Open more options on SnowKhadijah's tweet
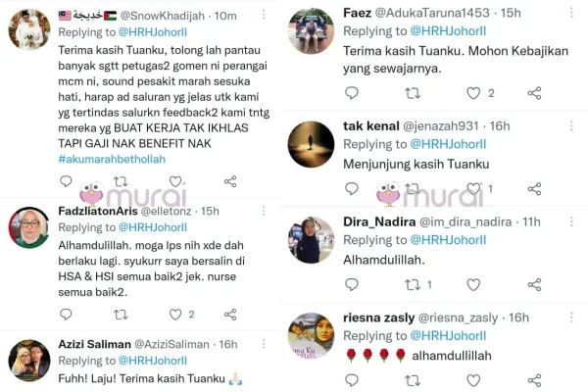This screenshot has height=392, width=588. point(264,15)
